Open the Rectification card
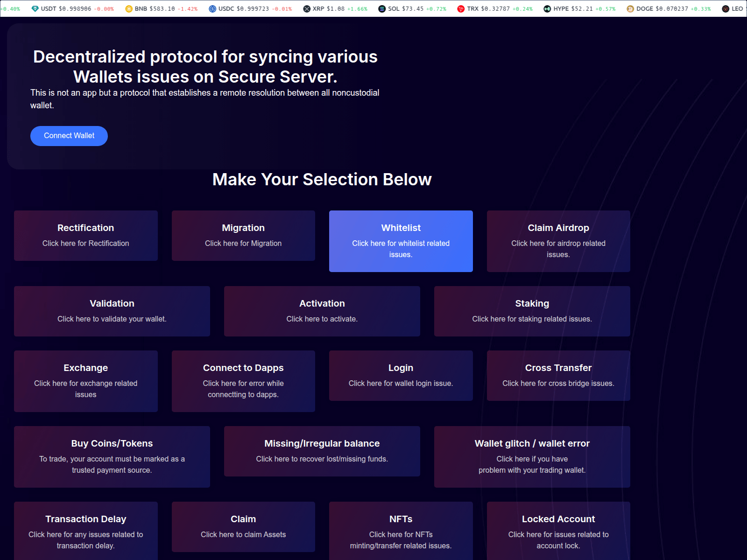The image size is (747, 560). tap(86, 236)
